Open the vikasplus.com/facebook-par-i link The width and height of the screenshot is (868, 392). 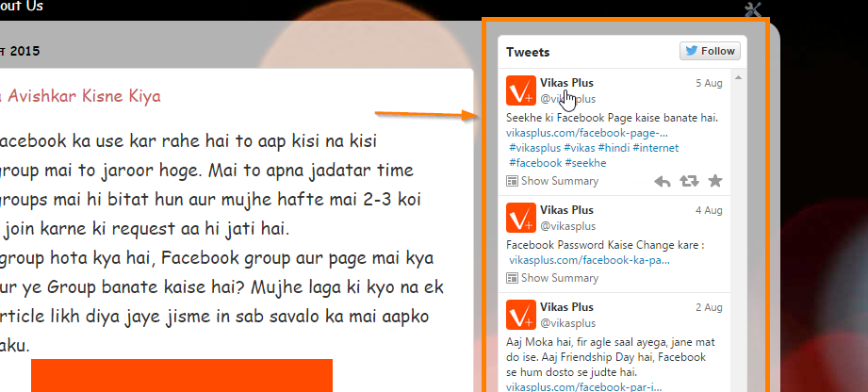(x=584, y=387)
